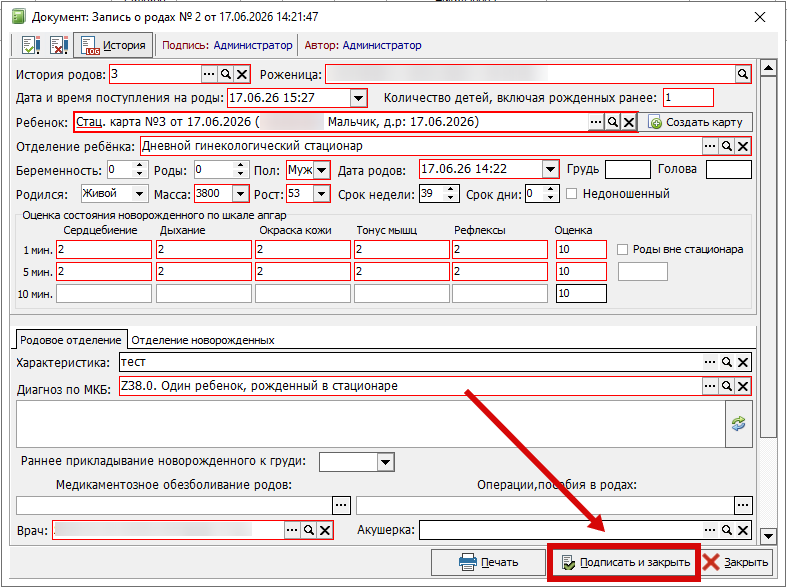Click the vertical scrollbar thumb
The width and height of the screenshot is (787, 588).
(x=768, y=257)
